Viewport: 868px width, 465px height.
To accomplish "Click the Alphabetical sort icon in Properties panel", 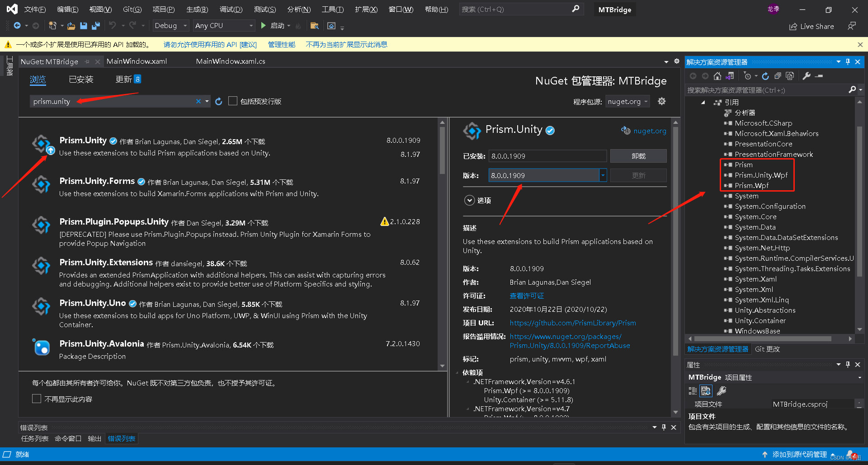I will (x=706, y=391).
